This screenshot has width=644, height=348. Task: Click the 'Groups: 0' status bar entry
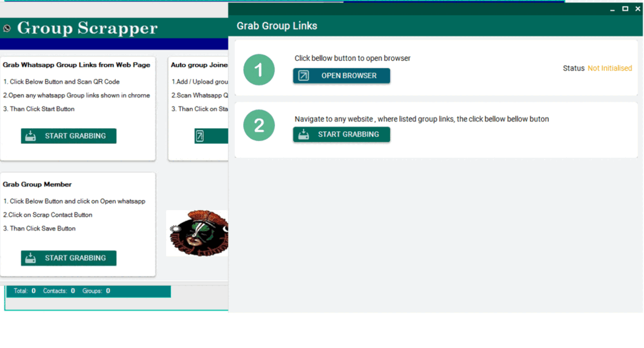(x=96, y=291)
